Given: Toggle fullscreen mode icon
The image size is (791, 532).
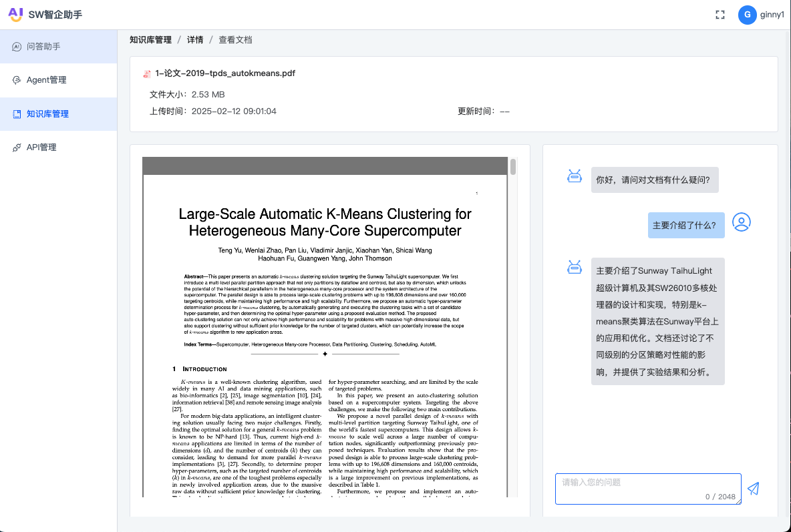Looking at the screenshot, I should pyautogui.click(x=720, y=15).
